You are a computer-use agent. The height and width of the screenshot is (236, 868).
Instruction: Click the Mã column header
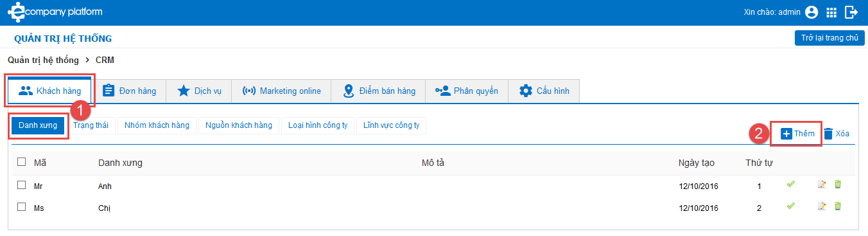pos(40,163)
